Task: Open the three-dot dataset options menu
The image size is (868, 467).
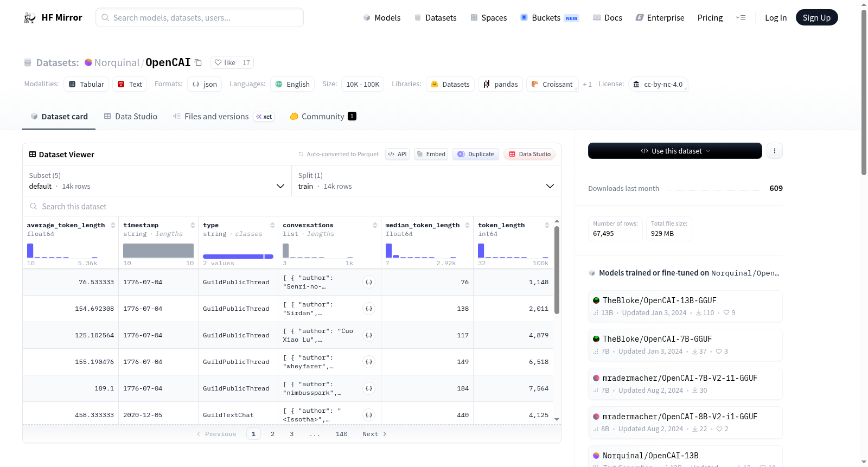Action: coord(775,151)
